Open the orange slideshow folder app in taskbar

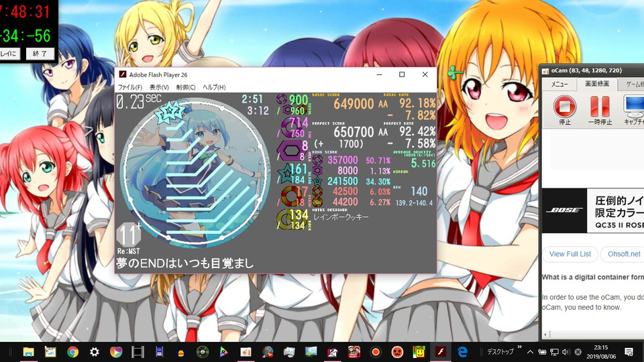click(246, 352)
